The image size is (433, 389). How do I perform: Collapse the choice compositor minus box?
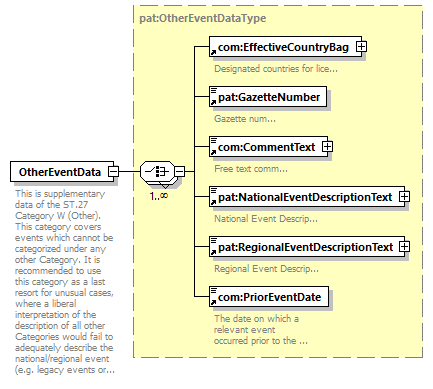(x=179, y=172)
